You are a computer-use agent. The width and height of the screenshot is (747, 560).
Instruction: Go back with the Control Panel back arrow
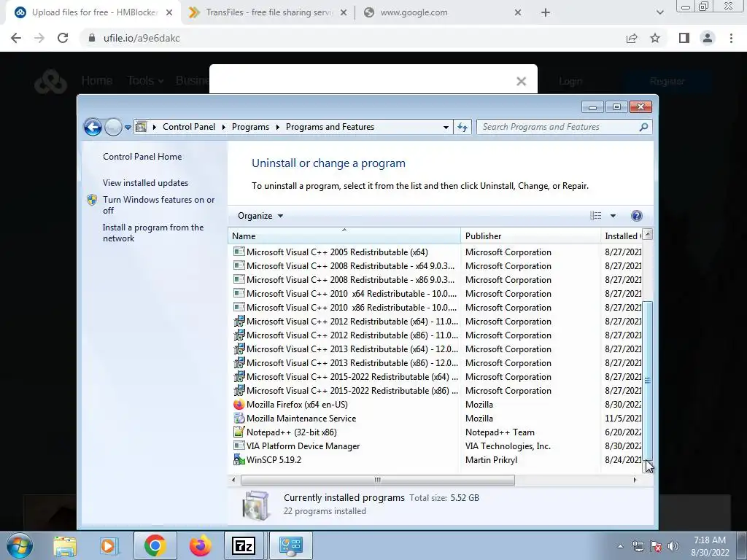pyautogui.click(x=93, y=127)
